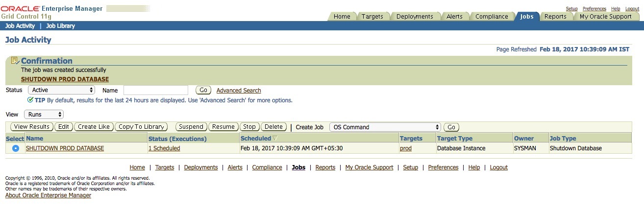Expand the Create Job OS Command dropdown
The width and height of the screenshot is (644, 212).
tap(385, 127)
